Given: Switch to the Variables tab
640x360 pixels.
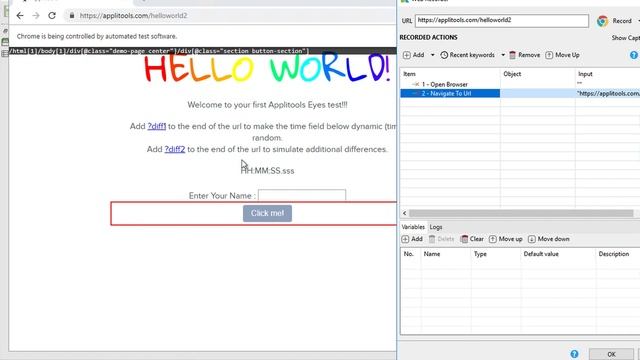Looking at the screenshot, I should (x=413, y=227).
